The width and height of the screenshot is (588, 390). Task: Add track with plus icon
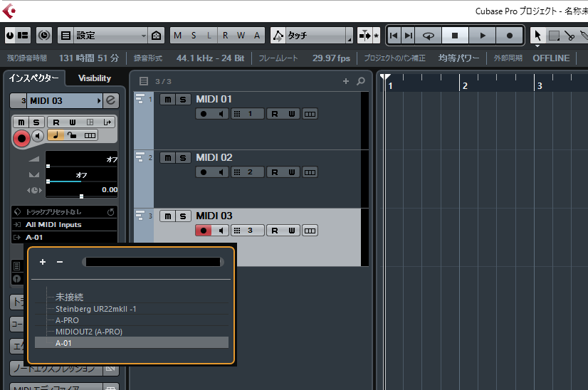point(346,81)
